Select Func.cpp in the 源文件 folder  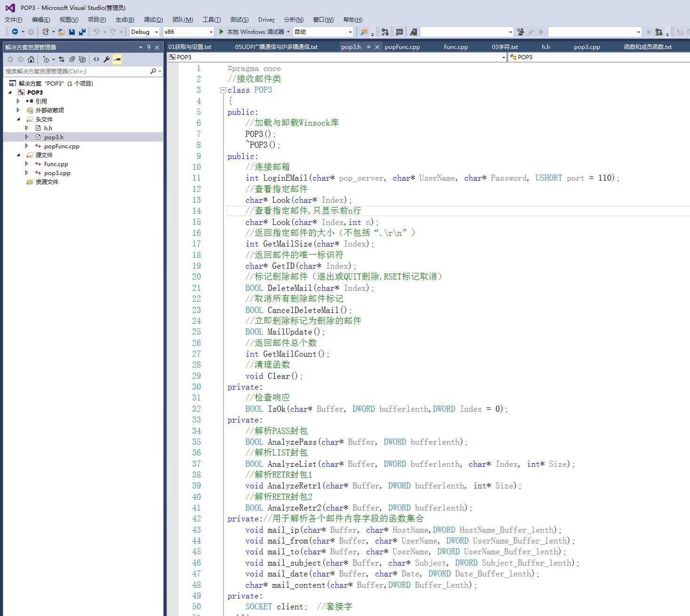coord(56,164)
